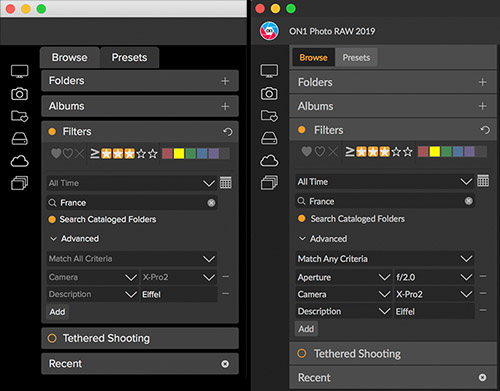Open favorites folder icon in ON1 Photo RAW 2019 window

269,116
